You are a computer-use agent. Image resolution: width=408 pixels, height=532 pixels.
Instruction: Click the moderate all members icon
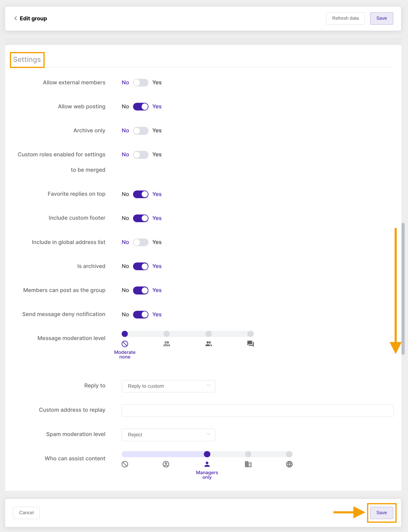(208, 344)
